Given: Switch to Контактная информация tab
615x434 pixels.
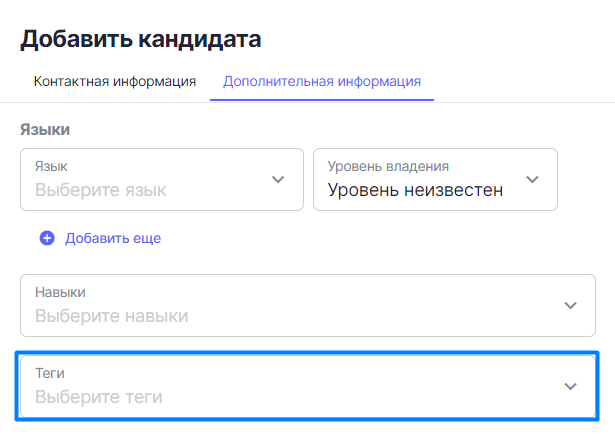Looking at the screenshot, I should coord(115,82).
